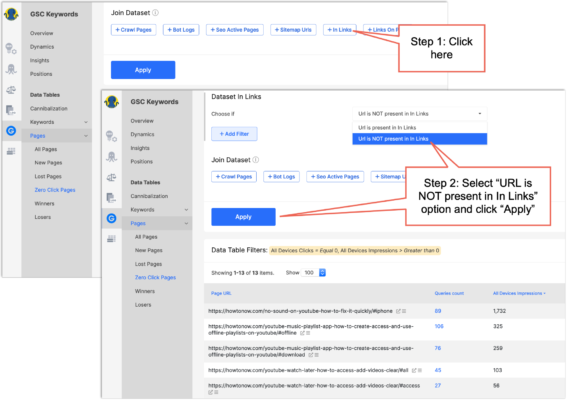Select the active Google 'G' sidebar icon
Viewport: 568px width, 402px height.
(x=112, y=218)
